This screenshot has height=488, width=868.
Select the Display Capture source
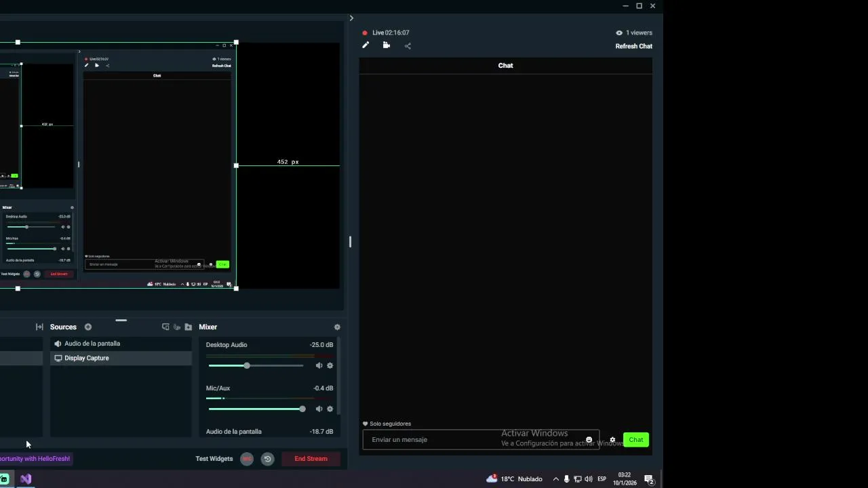click(121, 358)
